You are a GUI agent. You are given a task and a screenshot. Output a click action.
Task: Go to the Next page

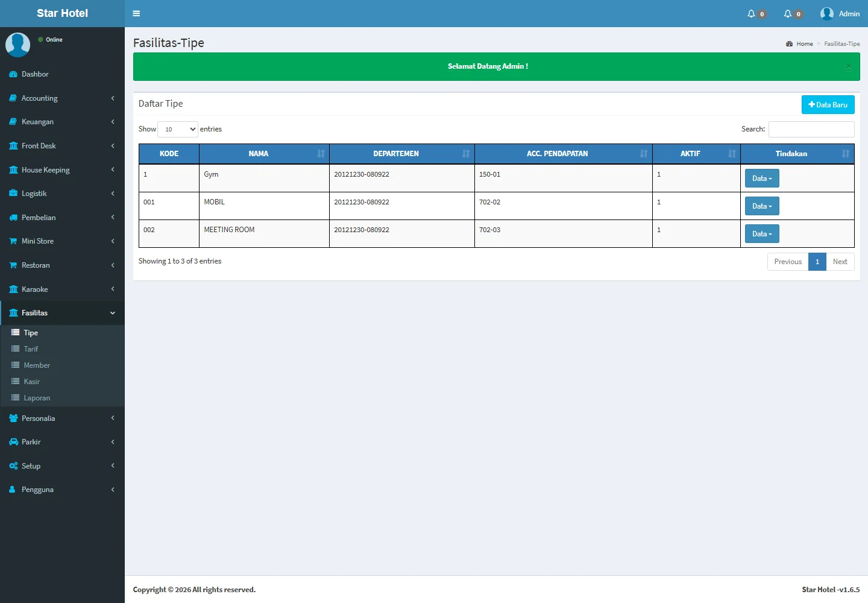pos(840,262)
